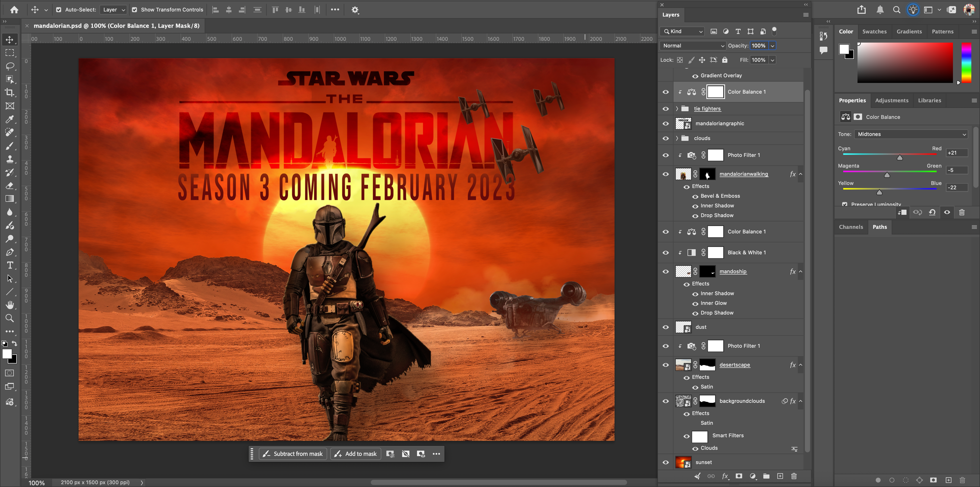Toggle Auto-Select checkbox
Screen dimensions: 980x487
click(59, 10)
